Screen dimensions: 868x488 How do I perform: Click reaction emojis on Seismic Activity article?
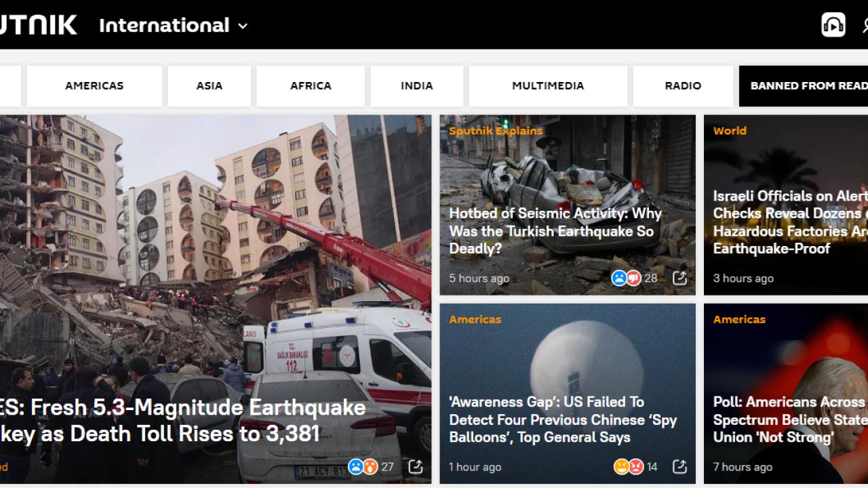626,278
